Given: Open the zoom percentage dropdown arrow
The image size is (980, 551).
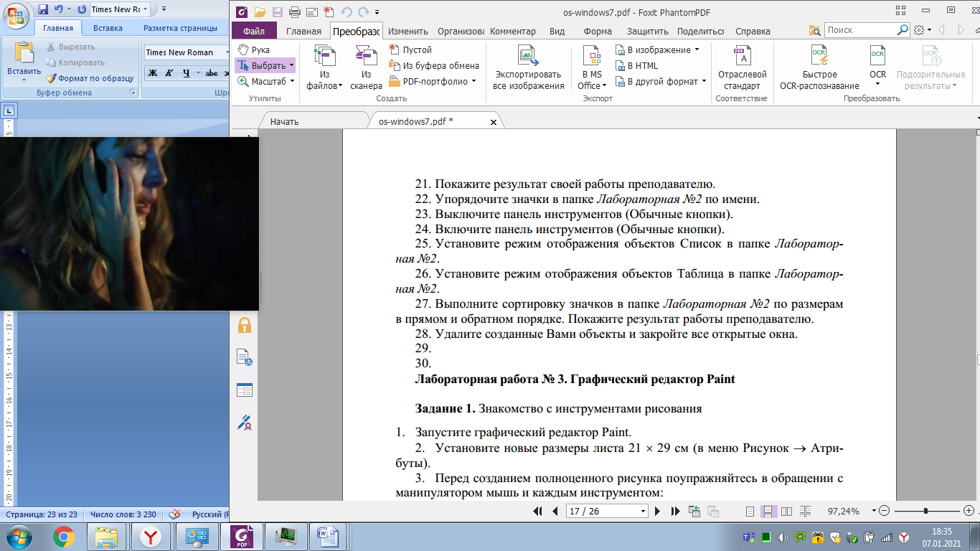Looking at the screenshot, I should click(874, 511).
